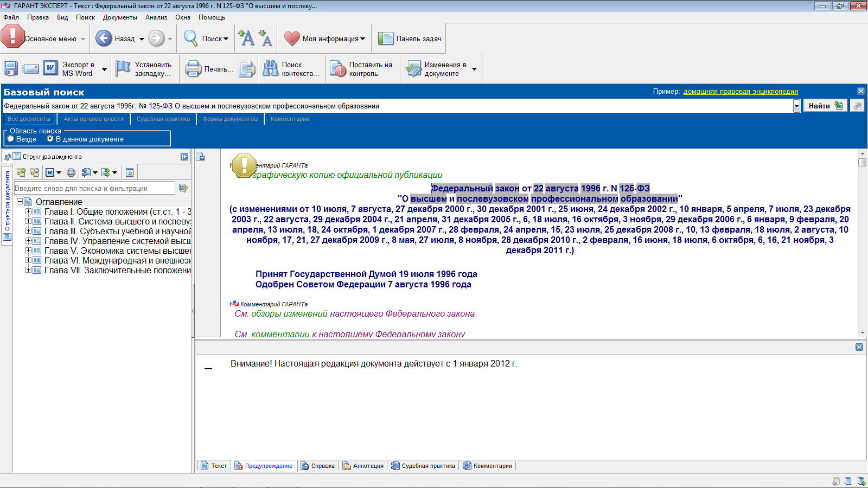Start Поиск контекста with the binoculars
The width and height of the screenshot is (868, 488).
pos(270,68)
